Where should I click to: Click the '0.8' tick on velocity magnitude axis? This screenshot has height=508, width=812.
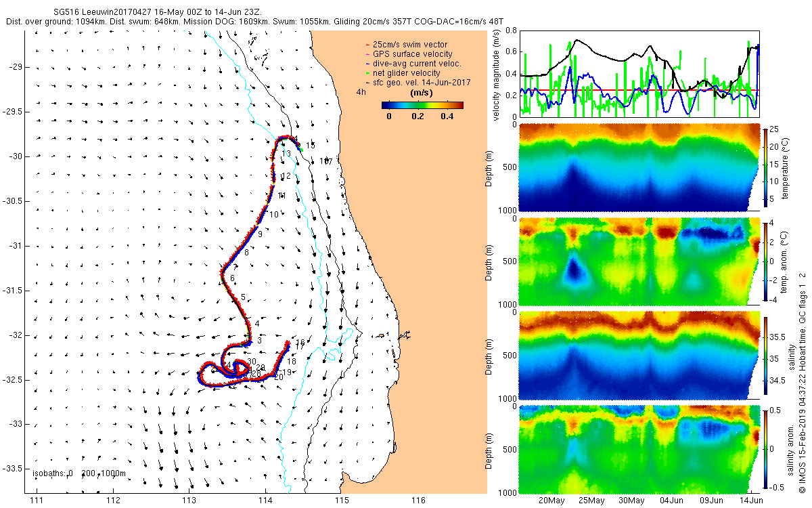coord(511,30)
